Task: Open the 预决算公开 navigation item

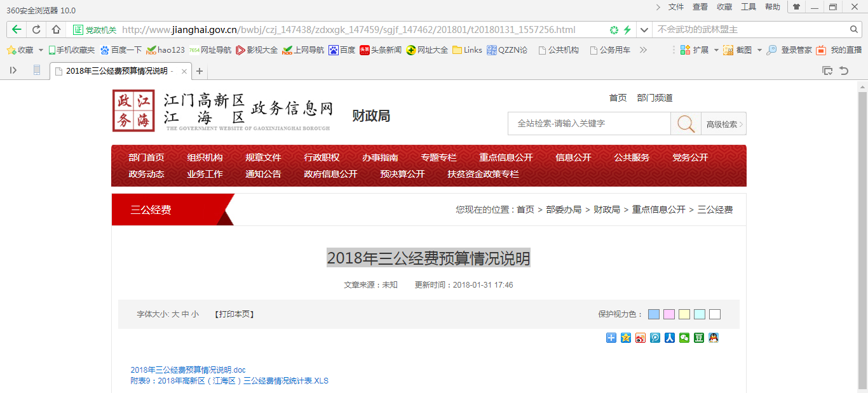Action: (402, 174)
